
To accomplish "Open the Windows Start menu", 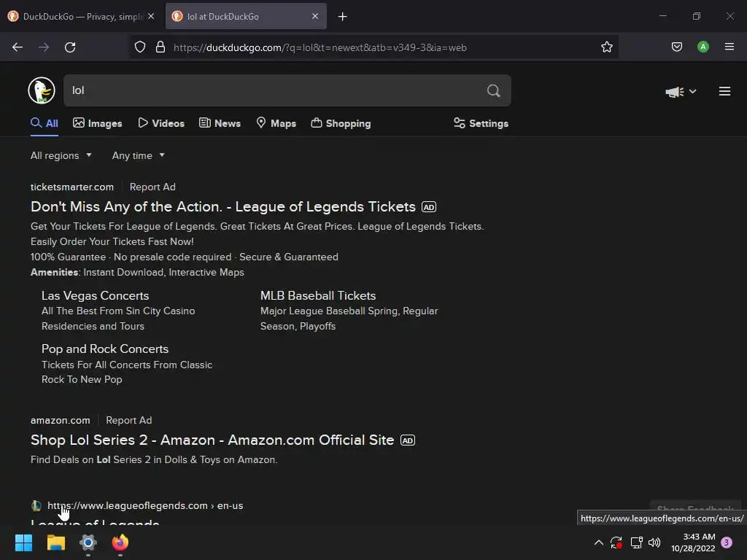I will click(23, 542).
